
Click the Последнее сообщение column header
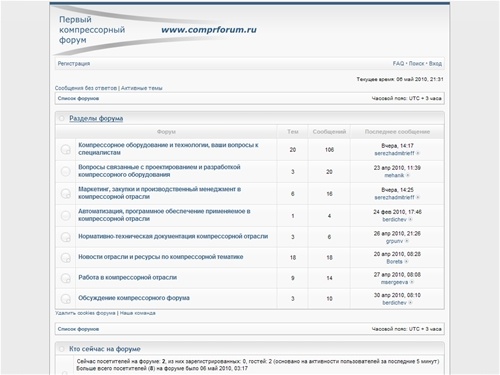pos(397,132)
